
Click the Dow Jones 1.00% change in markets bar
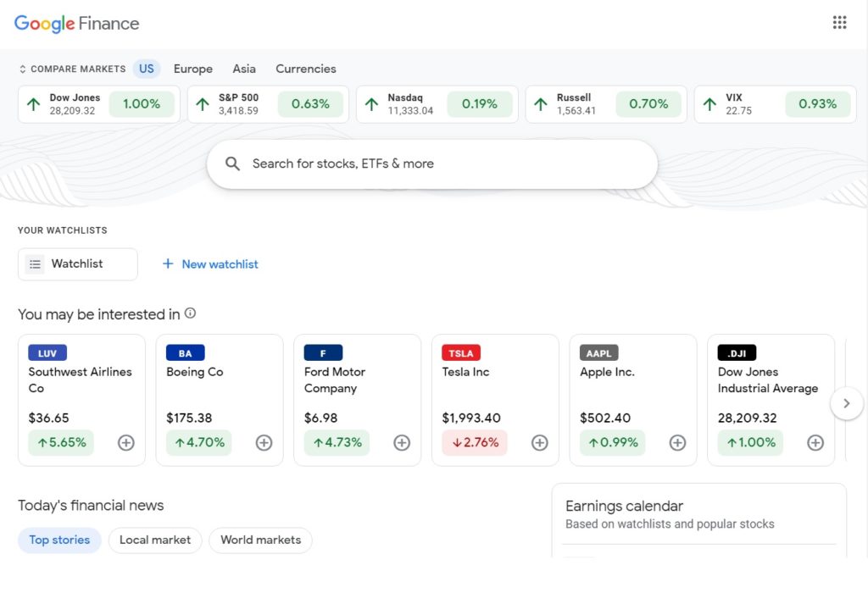142,104
